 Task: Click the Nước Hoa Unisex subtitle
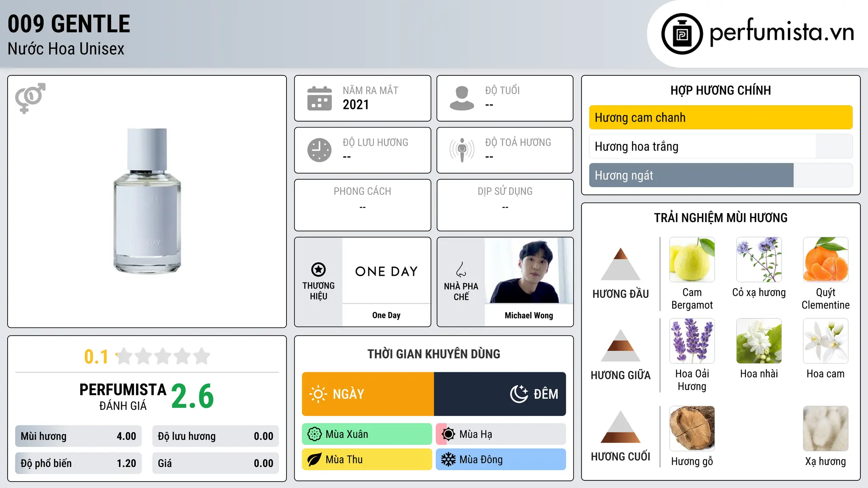(x=66, y=49)
